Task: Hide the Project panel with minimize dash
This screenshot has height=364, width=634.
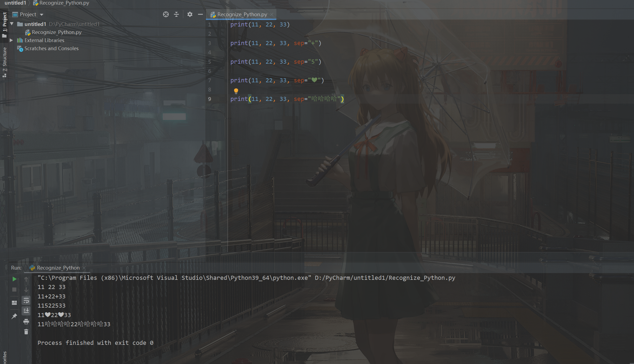Action: [200, 15]
